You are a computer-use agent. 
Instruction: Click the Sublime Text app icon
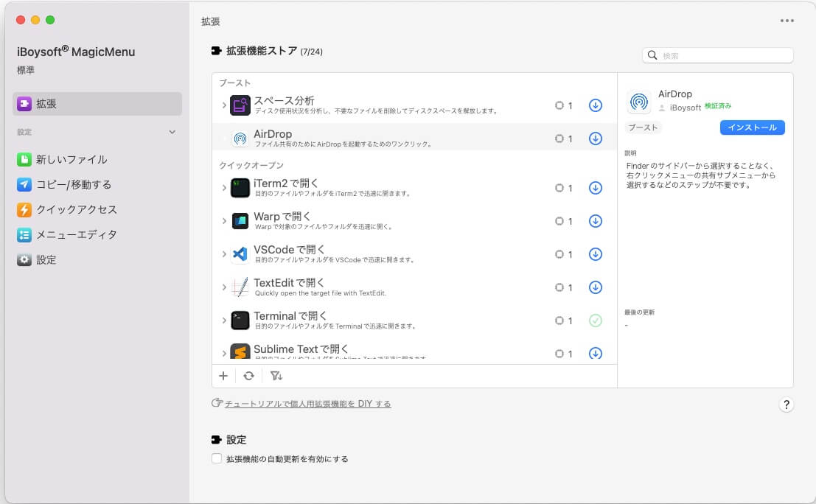240,352
